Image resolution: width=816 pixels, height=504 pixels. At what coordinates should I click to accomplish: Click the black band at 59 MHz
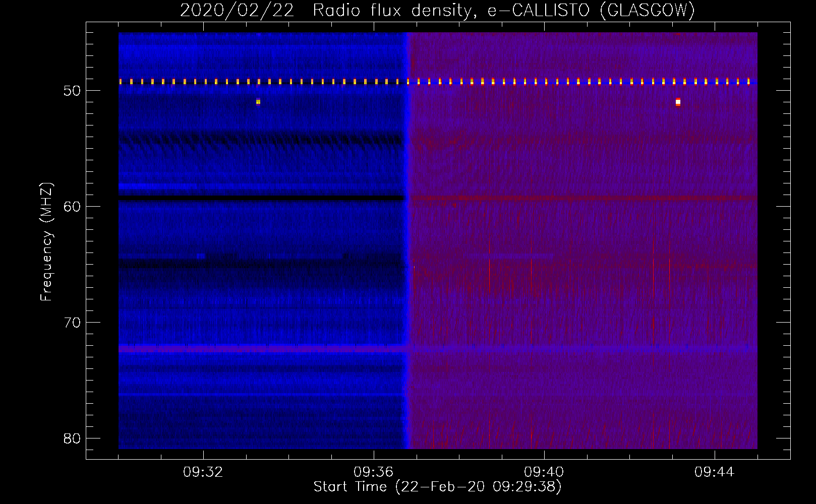(x=262, y=198)
